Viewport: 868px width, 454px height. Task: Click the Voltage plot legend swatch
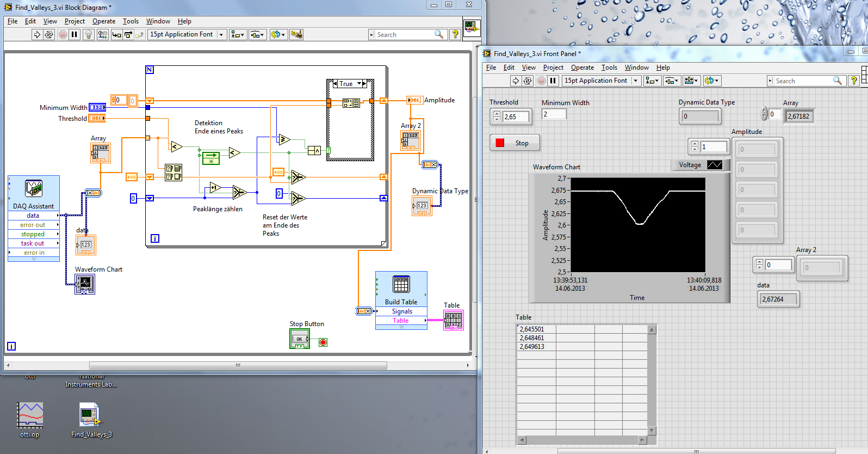[714, 165]
